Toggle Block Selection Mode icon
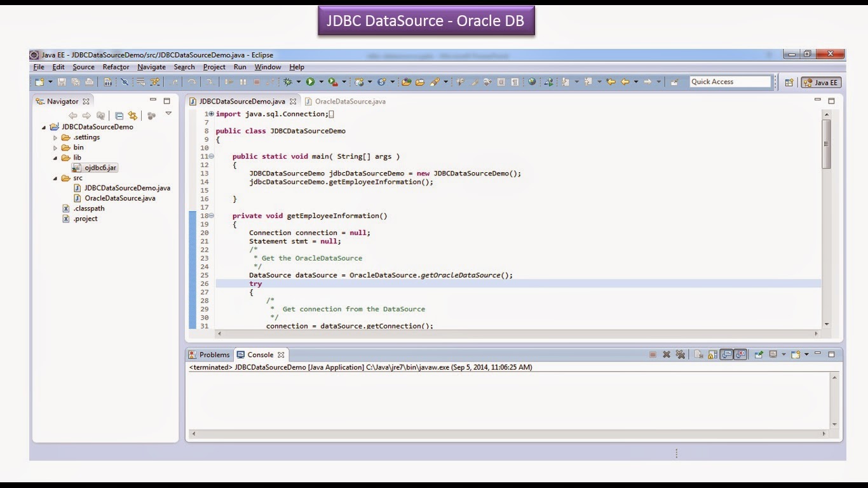 pyautogui.click(x=501, y=82)
